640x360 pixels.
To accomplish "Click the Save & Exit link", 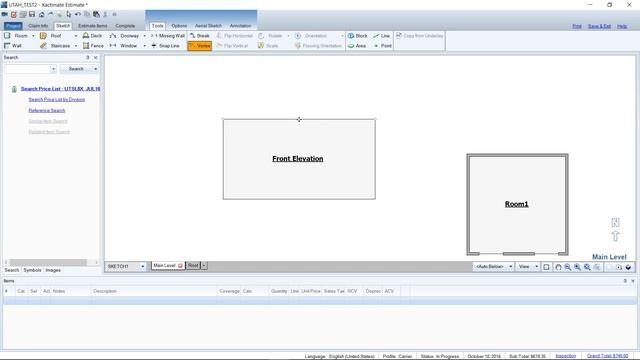I will pos(599,26).
